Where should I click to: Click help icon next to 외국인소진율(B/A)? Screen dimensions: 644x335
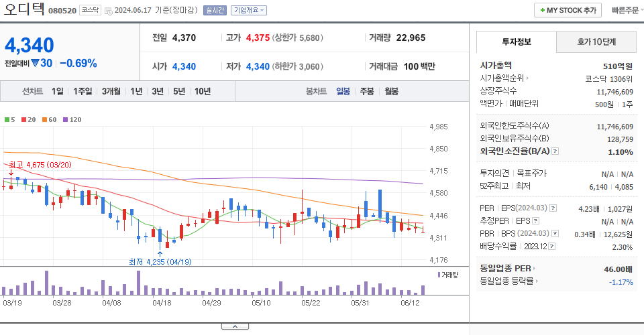pyautogui.click(x=555, y=151)
